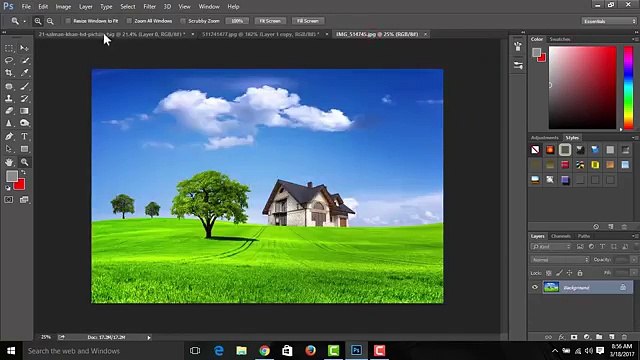Select the Dodge/Sponge tool in toolbox
The height and width of the screenshot is (360, 640).
pyautogui.click(x=24, y=123)
